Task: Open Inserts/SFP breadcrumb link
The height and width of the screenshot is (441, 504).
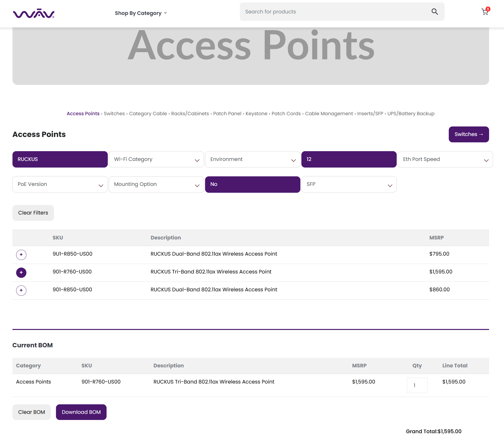Action: [370, 114]
